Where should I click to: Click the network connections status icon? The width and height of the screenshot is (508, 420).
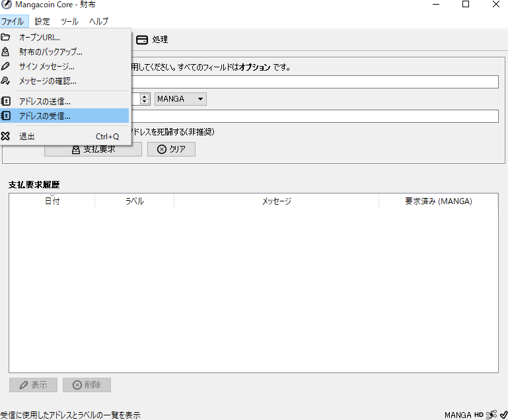(x=491, y=415)
